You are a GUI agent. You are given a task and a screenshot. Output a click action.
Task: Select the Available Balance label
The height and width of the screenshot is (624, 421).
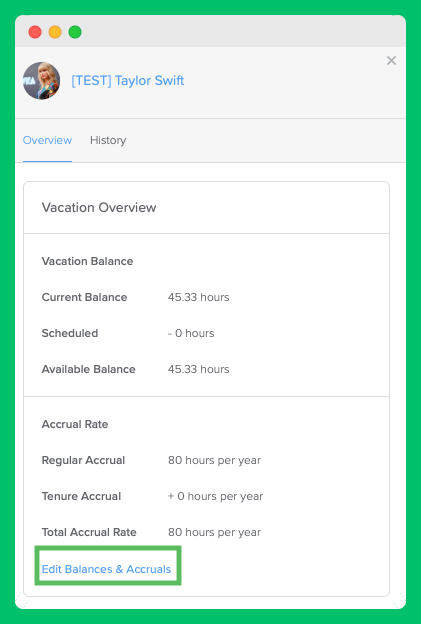click(x=89, y=369)
